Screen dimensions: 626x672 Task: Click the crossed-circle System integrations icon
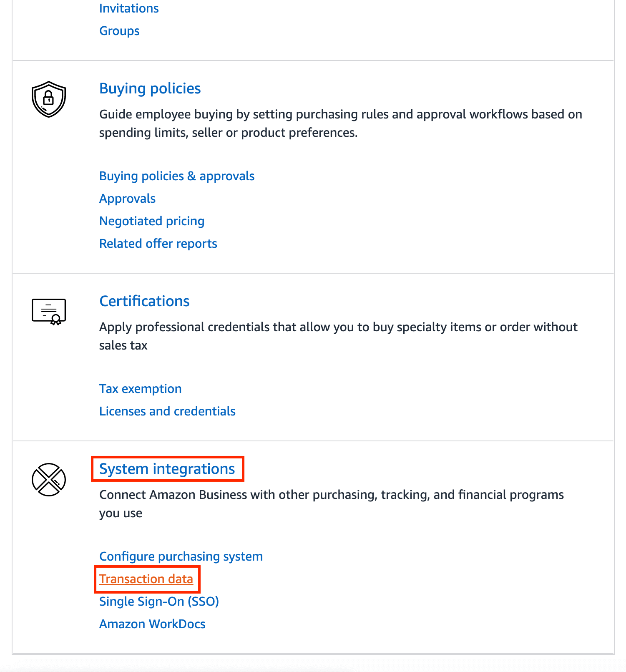click(48, 480)
